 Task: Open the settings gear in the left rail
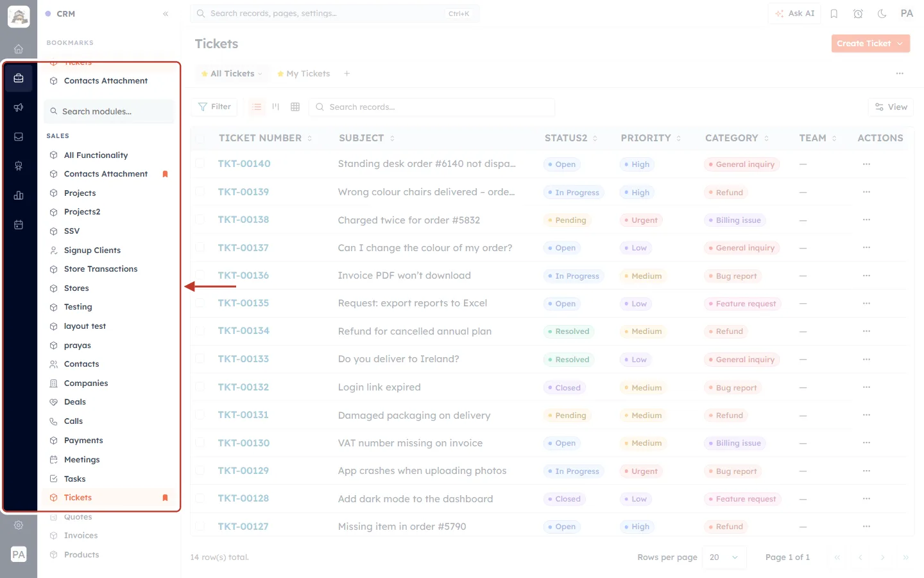click(x=19, y=525)
